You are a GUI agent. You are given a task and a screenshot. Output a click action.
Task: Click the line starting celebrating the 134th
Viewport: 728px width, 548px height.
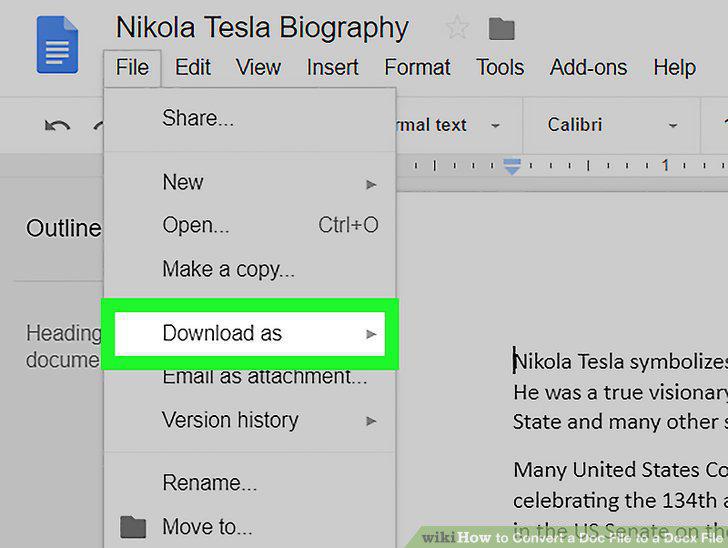click(x=620, y=501)
